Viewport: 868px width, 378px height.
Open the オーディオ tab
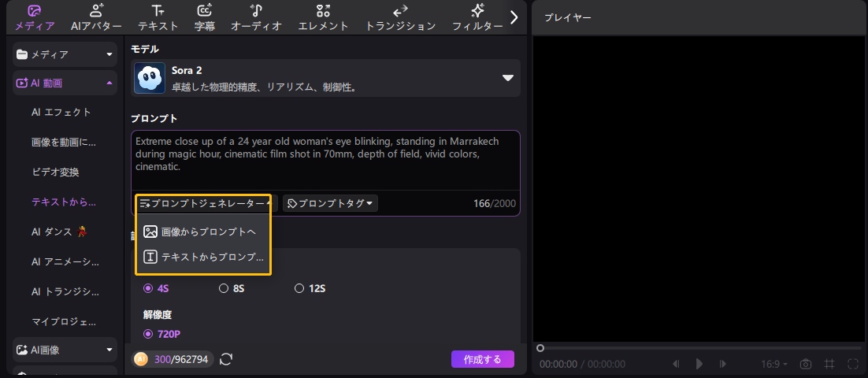point(256,17)
